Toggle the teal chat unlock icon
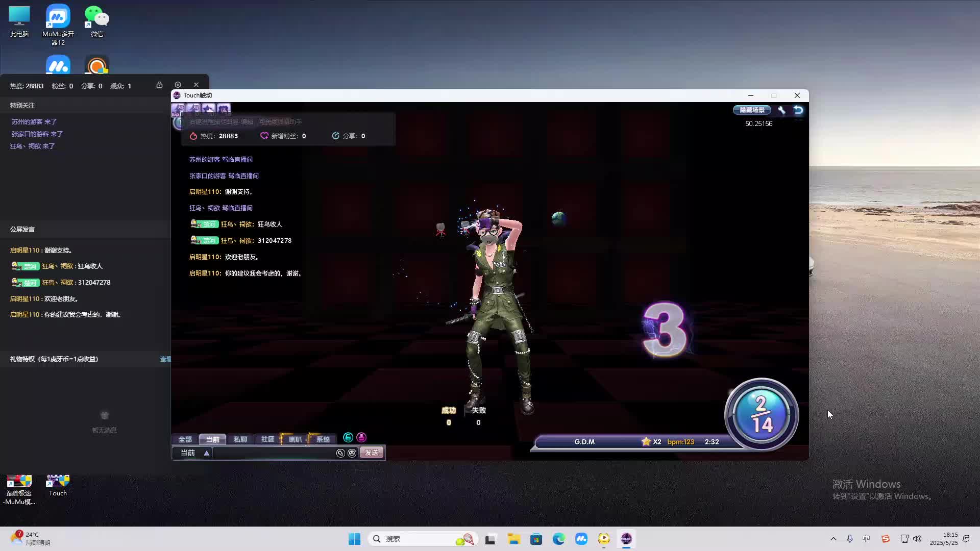 point(348,437)
